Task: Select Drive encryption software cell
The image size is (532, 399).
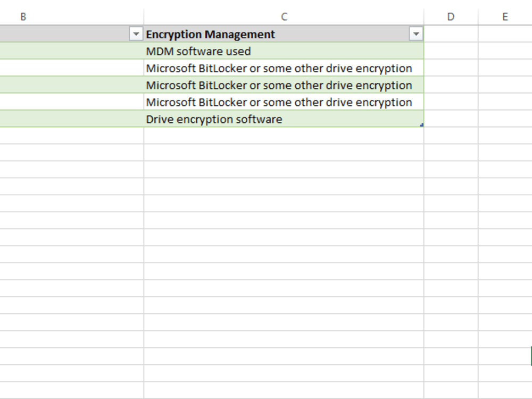Action: (284, 119)
